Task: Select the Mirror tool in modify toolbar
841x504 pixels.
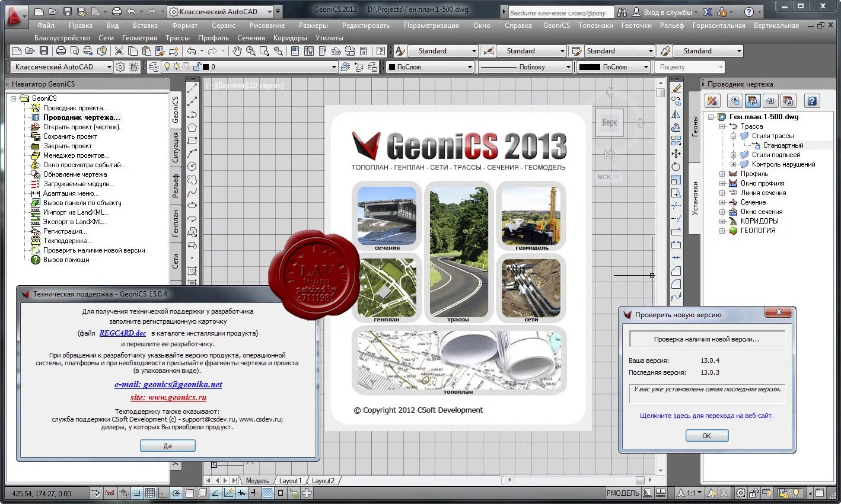Action: click(x=676, y=114)
